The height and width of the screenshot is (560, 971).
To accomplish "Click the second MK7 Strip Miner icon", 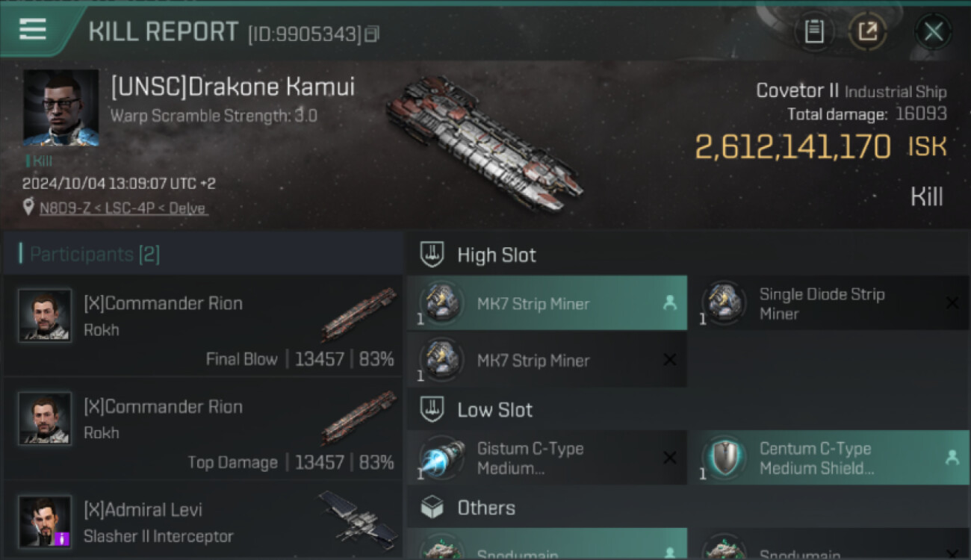I will 442,360.
